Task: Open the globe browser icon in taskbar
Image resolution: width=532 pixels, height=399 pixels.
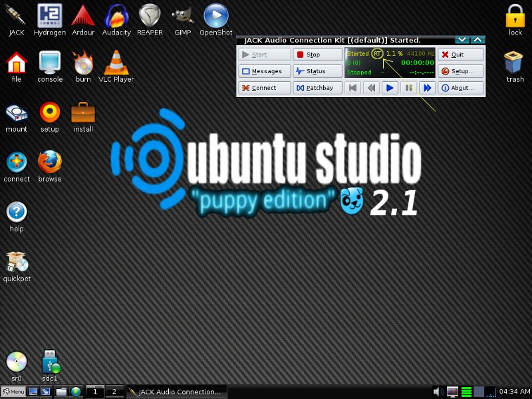Action: (x=76, y=392)
